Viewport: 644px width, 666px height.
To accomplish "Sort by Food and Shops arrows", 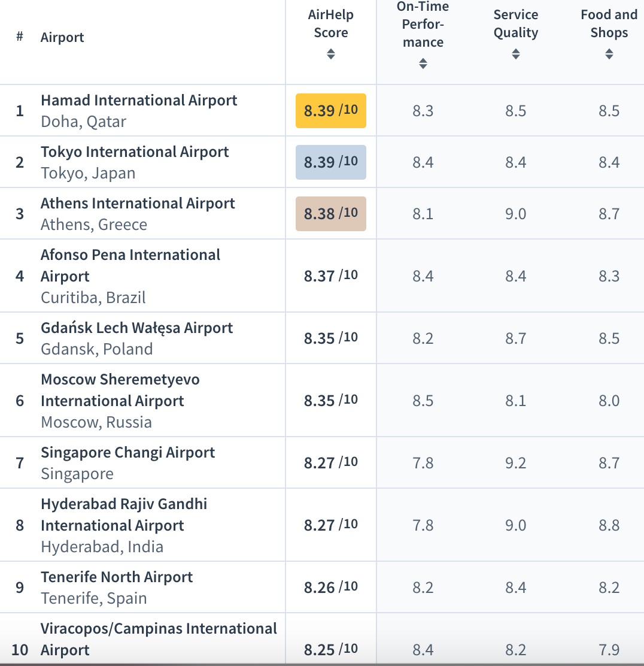I will 609,55.
